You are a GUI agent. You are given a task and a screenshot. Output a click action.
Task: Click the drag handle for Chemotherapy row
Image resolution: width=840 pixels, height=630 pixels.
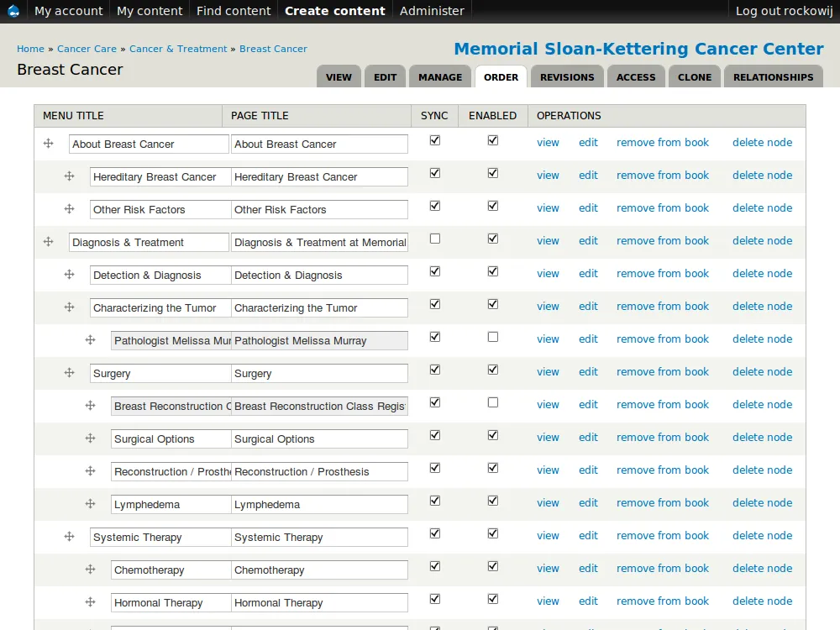pyautogui.click(x=90, y=569)
